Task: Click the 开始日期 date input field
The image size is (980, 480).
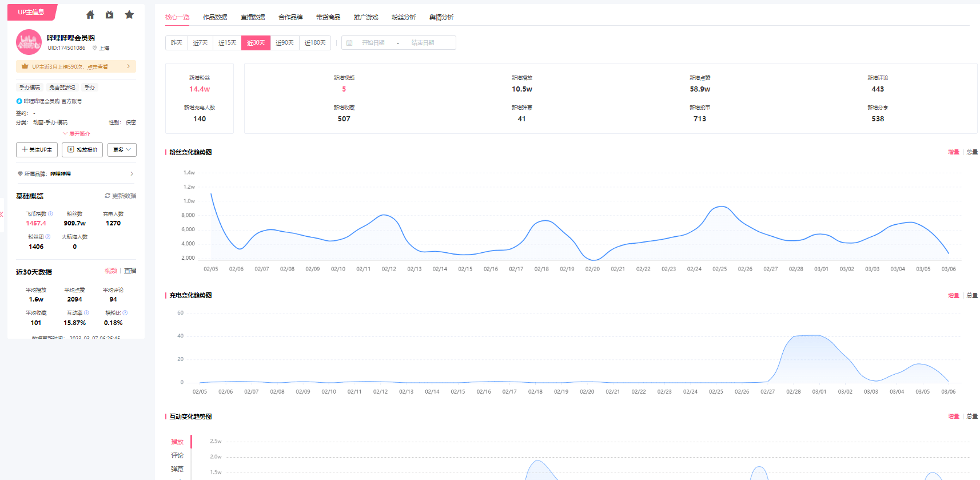Action: tap(373, 43)
